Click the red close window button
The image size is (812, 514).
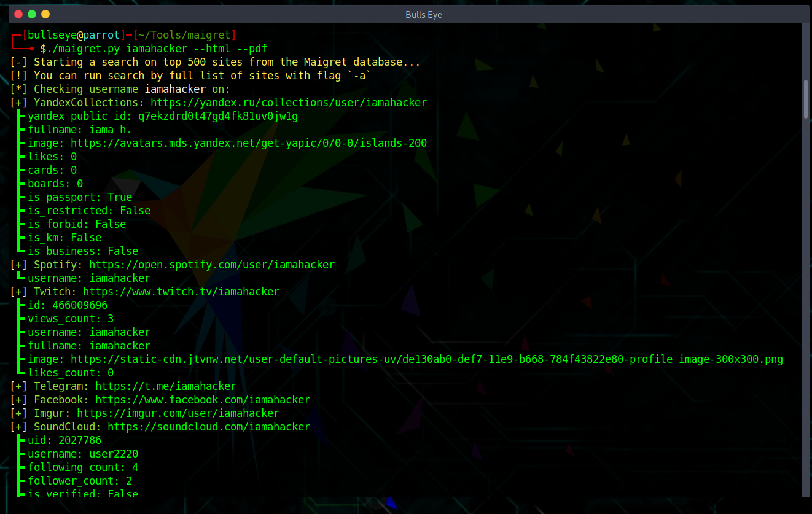18,14
